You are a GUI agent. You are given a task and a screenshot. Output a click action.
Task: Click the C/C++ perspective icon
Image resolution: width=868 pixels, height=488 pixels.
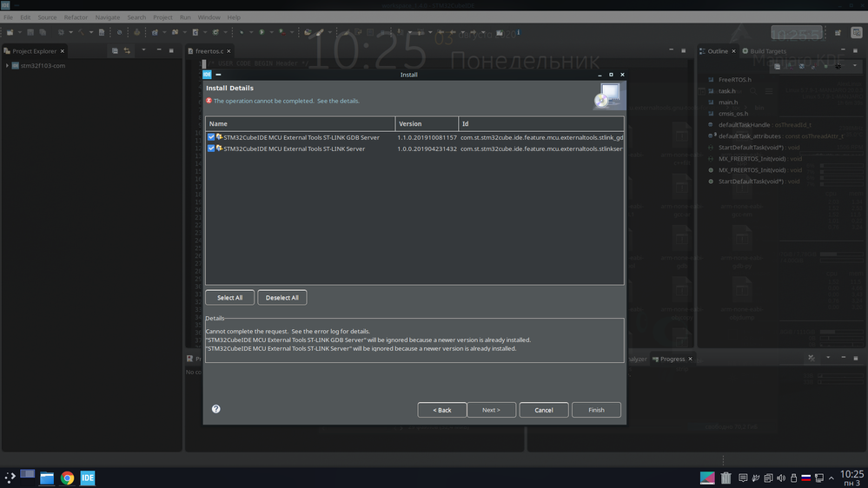coord(857,33)
